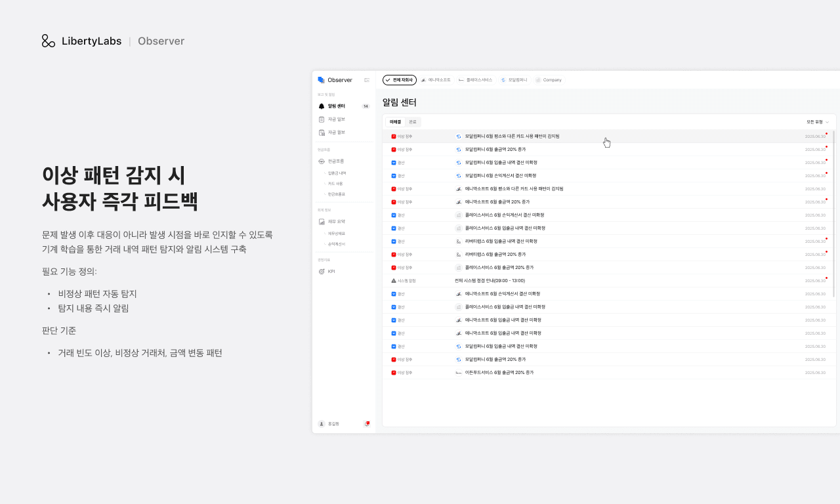Click the company logo in 리버티랩스 입출금 내역 row
This screenshot has width=840, height=504.
pos(459,241)
